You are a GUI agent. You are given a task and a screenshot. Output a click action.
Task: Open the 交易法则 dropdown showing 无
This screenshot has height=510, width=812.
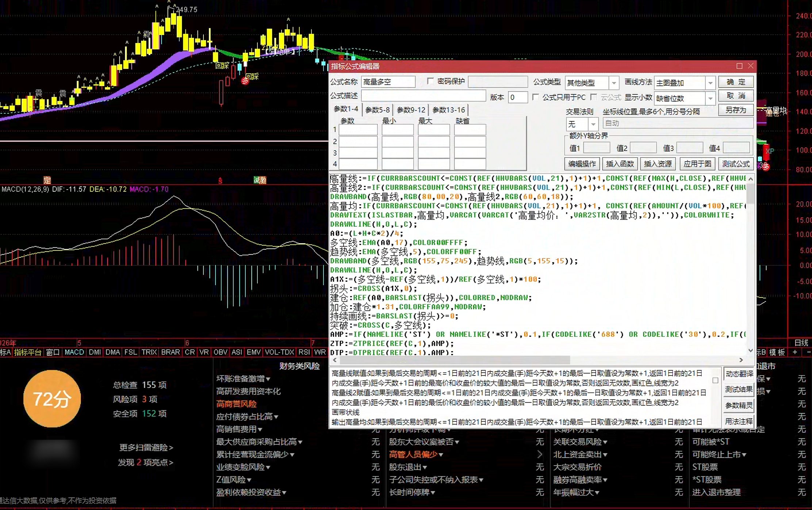[x=593, y=124]
